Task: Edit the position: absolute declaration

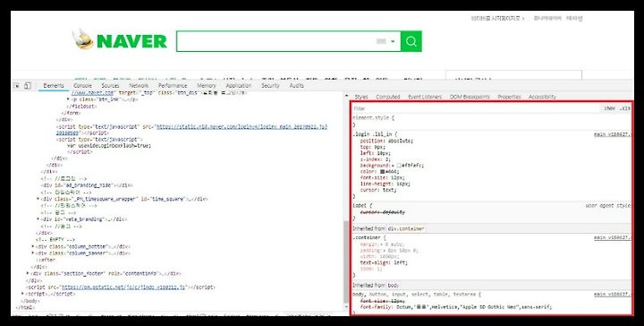Action: click(387, 141)
